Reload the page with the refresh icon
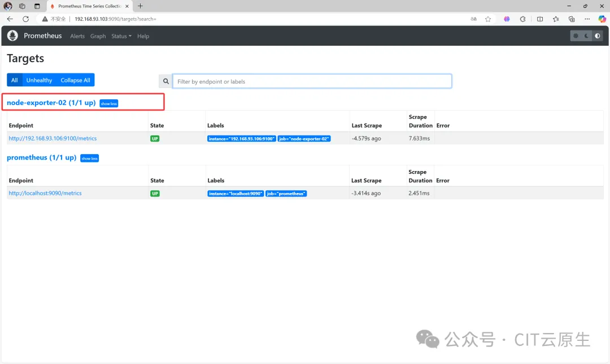 pyautogui.click(x=25, y=19)
